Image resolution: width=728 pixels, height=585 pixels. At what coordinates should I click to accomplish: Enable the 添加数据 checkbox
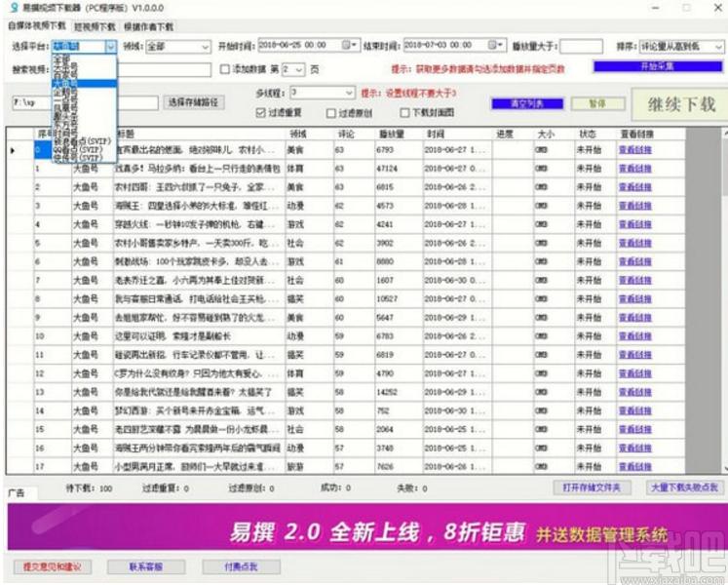[225, 69]
